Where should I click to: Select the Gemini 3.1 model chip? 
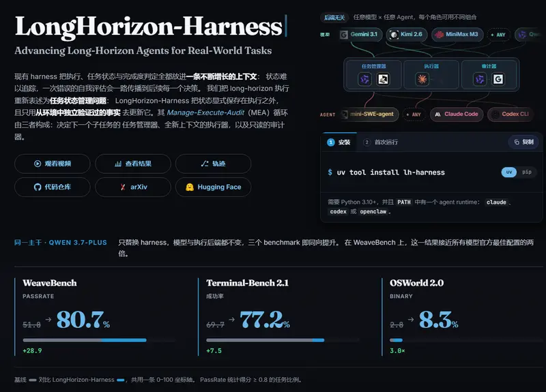click(x=360, y=35)
